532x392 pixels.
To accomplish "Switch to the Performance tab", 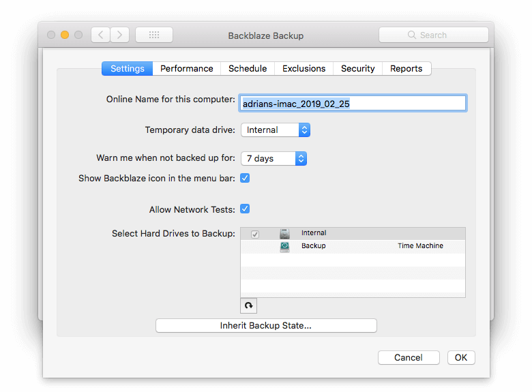I will tap(187, 68).
